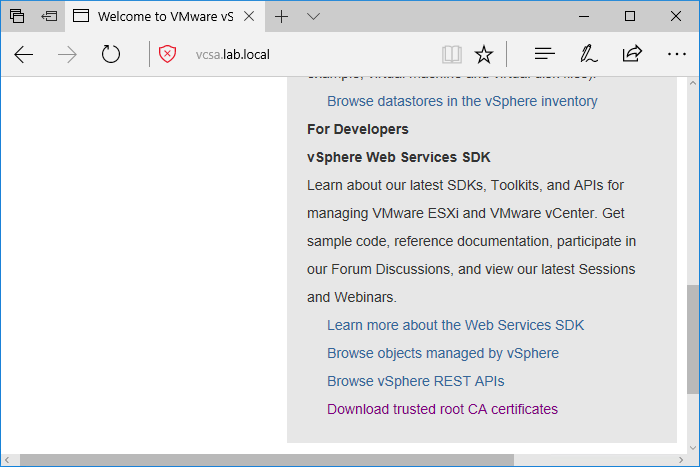Click the red certificate error shield icon

[167, 54]
